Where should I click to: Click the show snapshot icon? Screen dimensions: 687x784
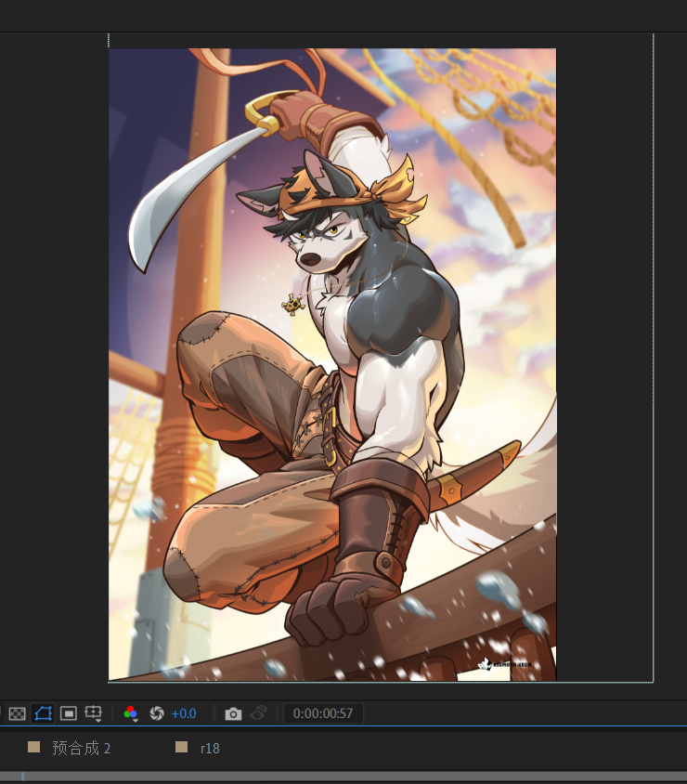tap(259, 713)
